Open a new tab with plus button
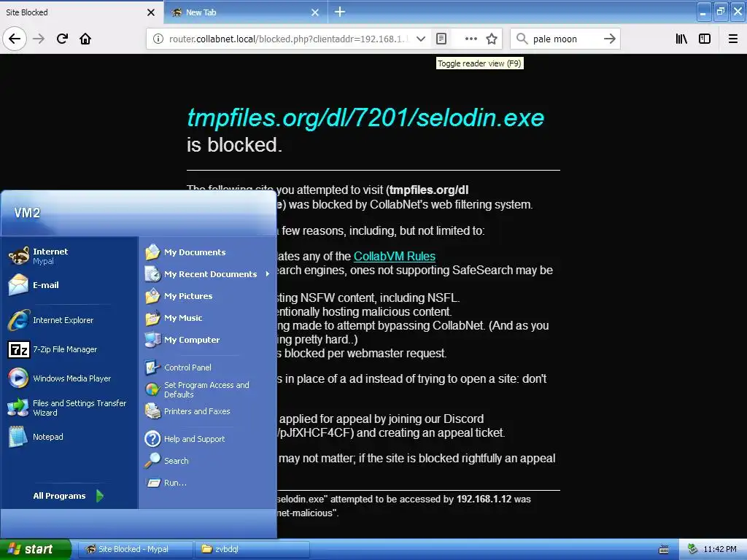747x560 pixels. pyautogui.click(x=340, y=12)
